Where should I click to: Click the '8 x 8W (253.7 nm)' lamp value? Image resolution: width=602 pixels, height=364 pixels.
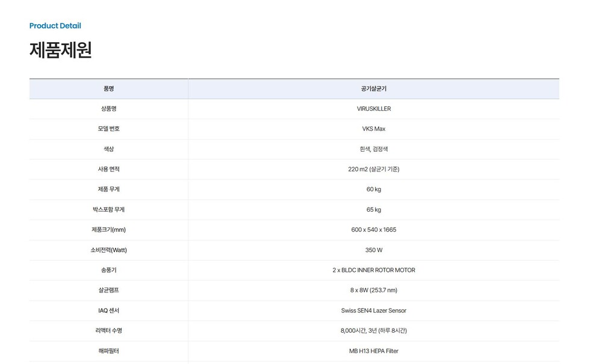click(373, 290)
